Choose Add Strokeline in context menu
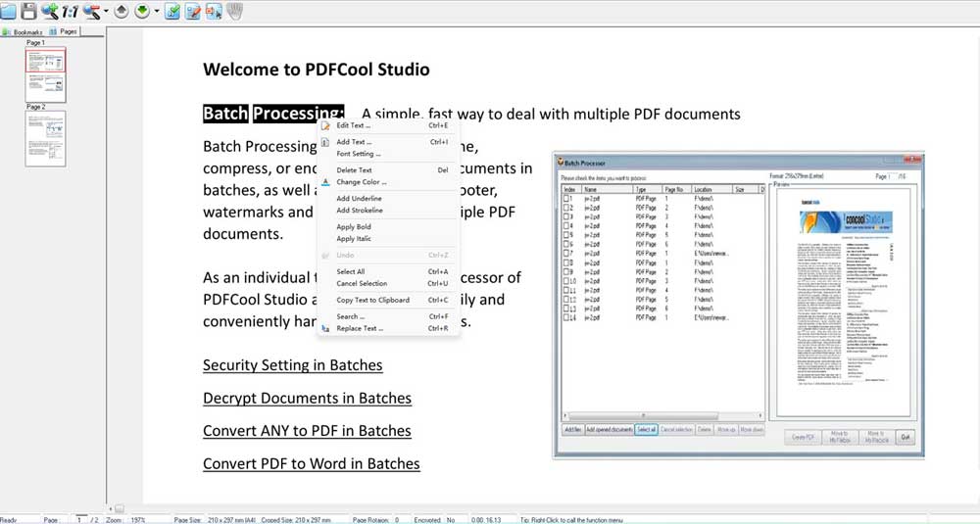 [387, 211]
